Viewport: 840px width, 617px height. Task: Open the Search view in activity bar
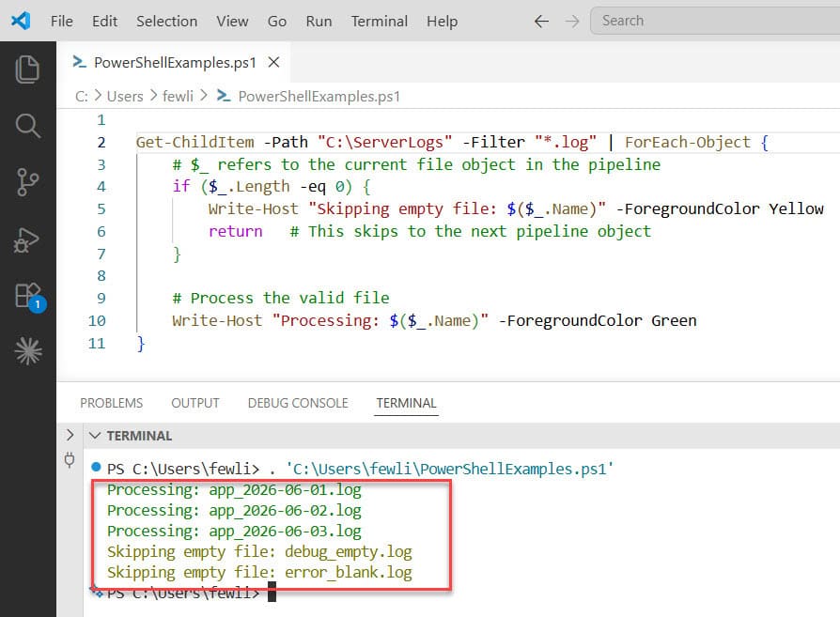pyautogui.click(x=27, y=126)
